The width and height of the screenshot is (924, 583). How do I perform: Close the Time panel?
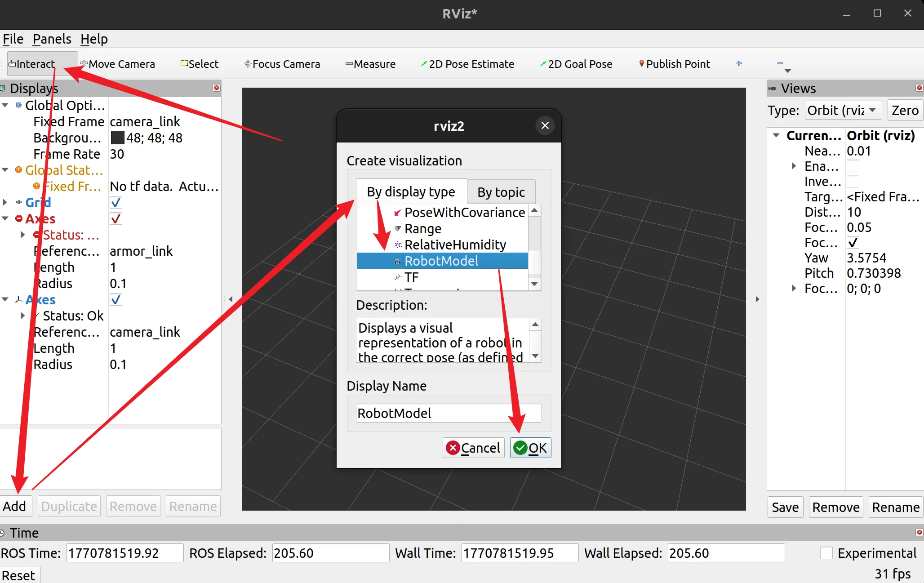click(x=919, y=532)
